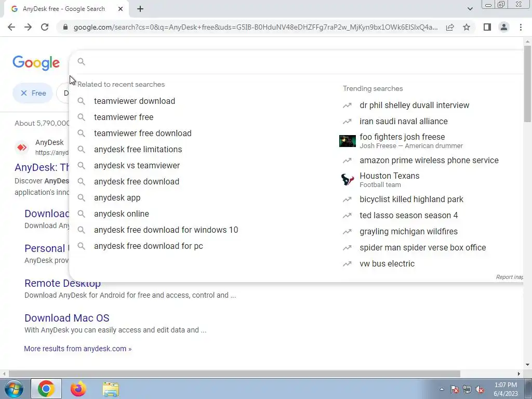532x399 pixels.
Task: Open trending spider man spider verse box office
Action: (x=423, y=248)
